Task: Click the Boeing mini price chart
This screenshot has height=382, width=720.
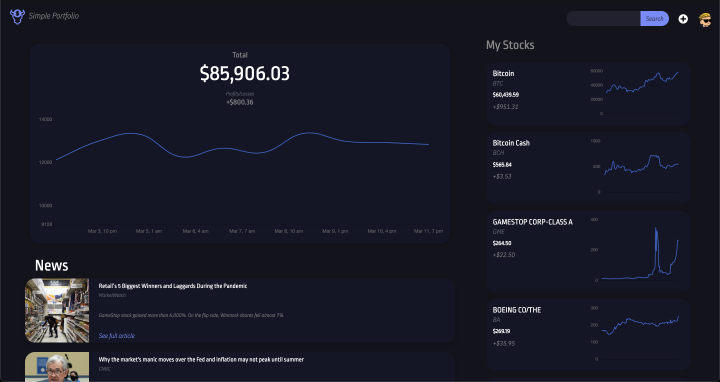Action: (x=638, y=333)
